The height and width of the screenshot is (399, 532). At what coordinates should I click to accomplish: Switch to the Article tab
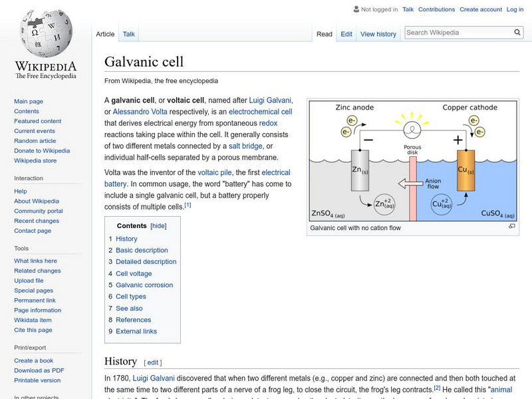[x=105, y=34]
